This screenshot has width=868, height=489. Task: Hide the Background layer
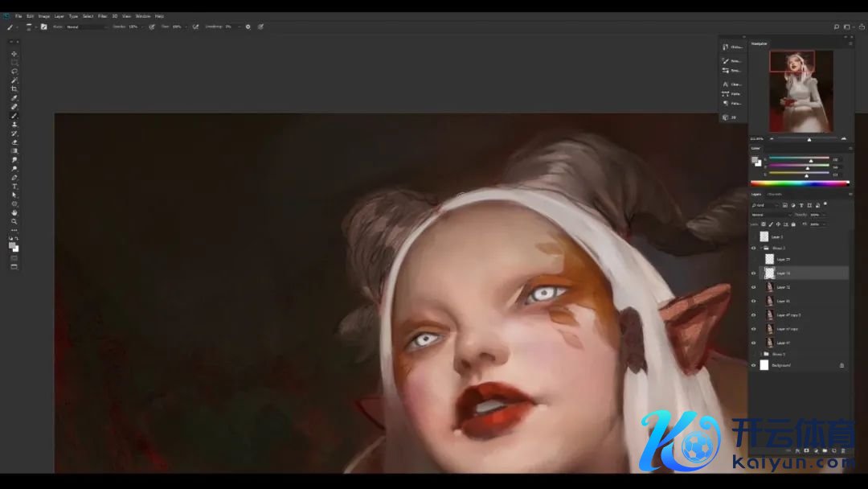[x=753, y=365]
